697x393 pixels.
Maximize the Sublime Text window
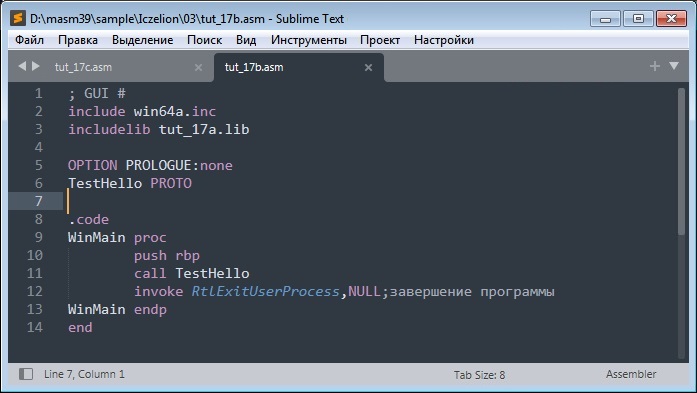coord(638,19)
